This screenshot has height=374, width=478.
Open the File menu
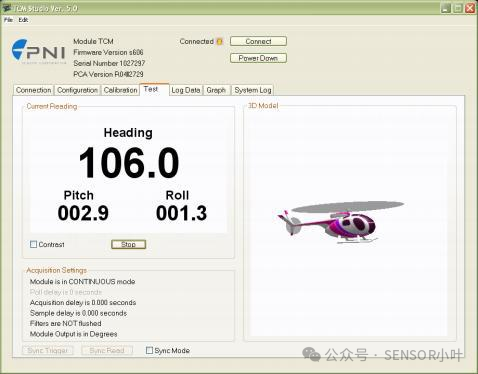coord(8,20)
